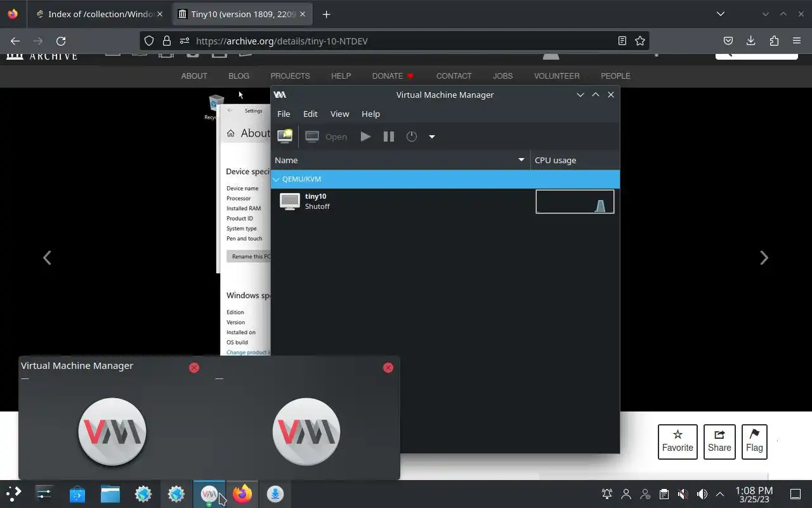Click the Create new virtual machine icon

pyautogui.click(x=285, y=136)
